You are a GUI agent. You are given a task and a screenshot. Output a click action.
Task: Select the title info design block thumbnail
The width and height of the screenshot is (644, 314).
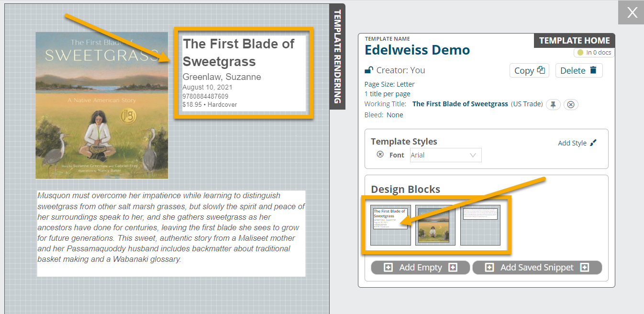(391, 225)
